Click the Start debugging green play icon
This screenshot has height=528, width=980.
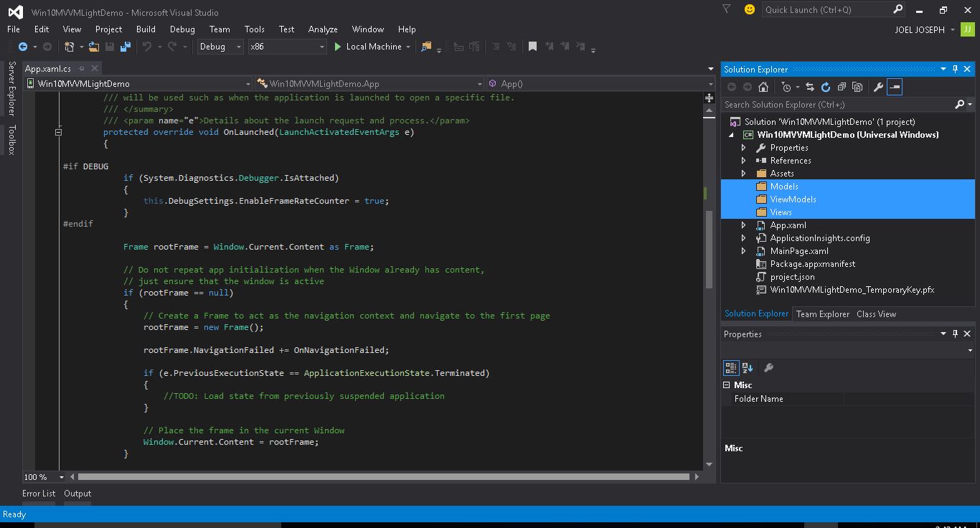click(x=338, y=47)
